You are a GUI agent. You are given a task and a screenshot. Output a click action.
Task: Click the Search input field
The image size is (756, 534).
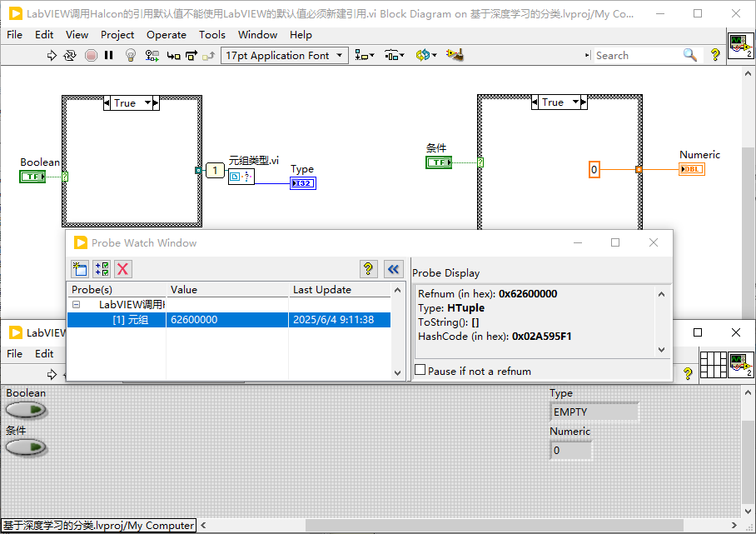click(636, 56)
